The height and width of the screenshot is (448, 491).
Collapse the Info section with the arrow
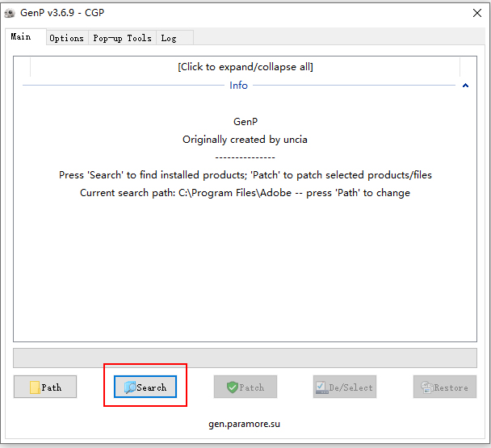coord(465,86)
